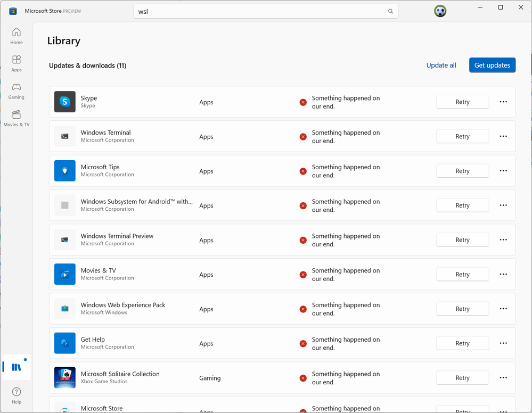This screenshot has width=532, height=413.
Task: Click the Updates & downloads (11) heading
Action: click(x=87, y=65)
